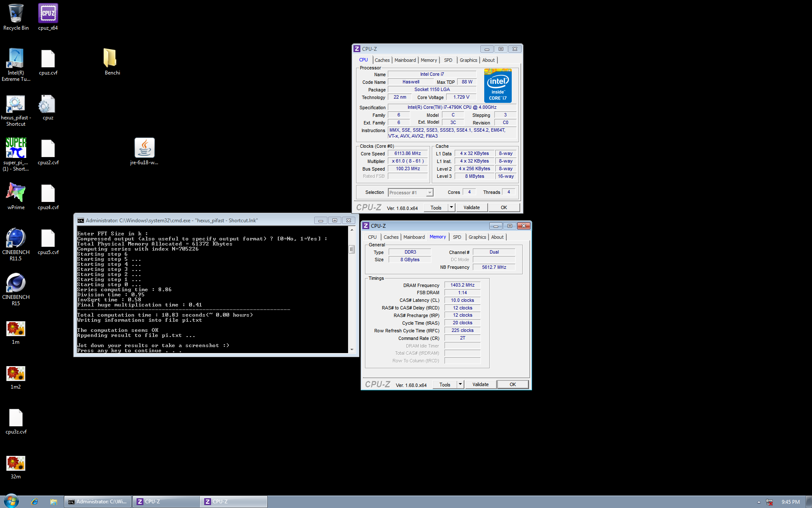The image size is (812, 508).
Task: Click Tools button in upper CPU-Z window
Action: coord(436,207)
